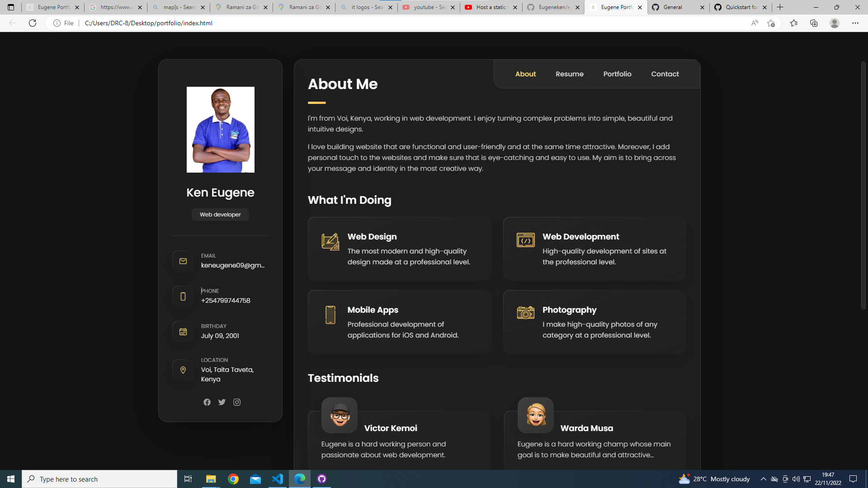Switch to the Resume tab
This screenshot has height=488, width=868.
(570, 74)
